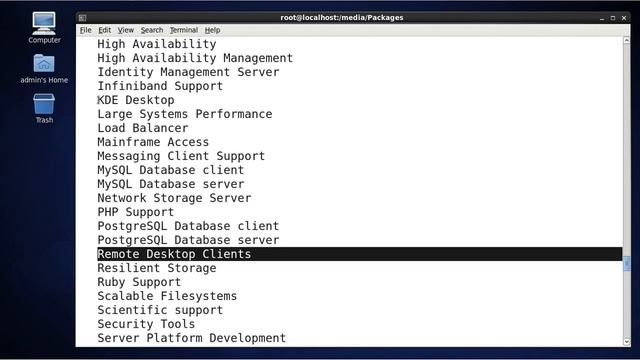
Task: Click 'Network Storage Server' text
Action: point(174,198)
